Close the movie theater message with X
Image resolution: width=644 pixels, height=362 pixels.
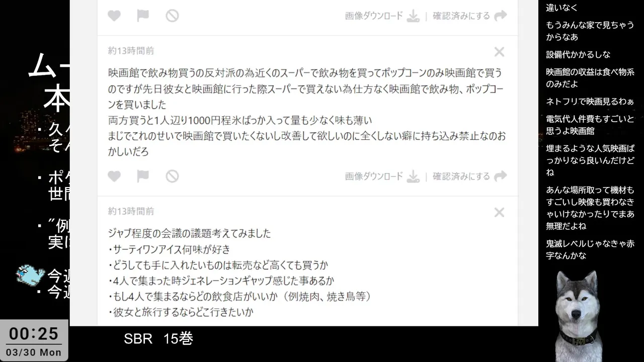pos(499,51)
